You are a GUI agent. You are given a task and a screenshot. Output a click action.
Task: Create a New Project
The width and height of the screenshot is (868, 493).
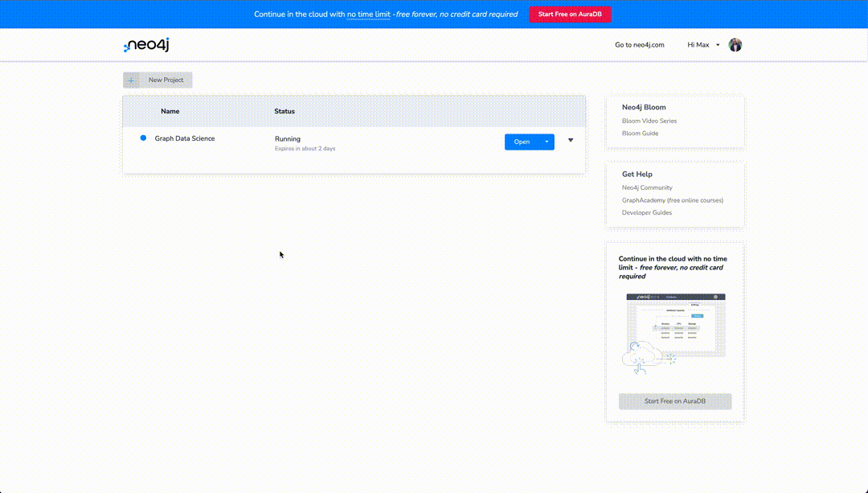pos(158,80)
